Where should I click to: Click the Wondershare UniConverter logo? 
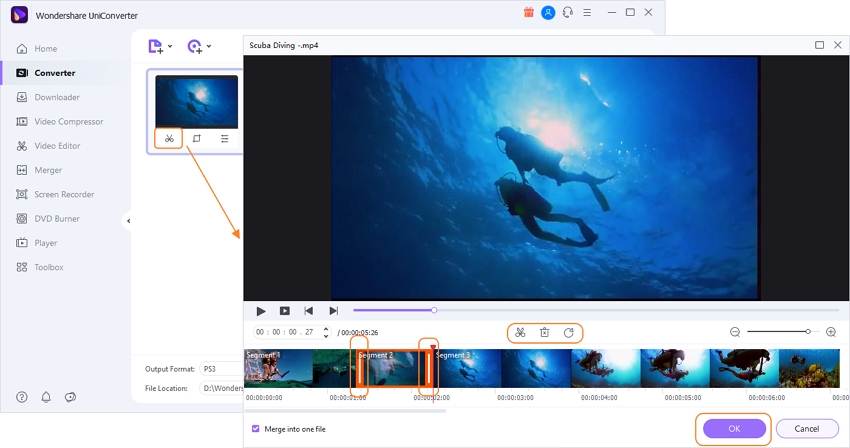(x=19, y=15)
